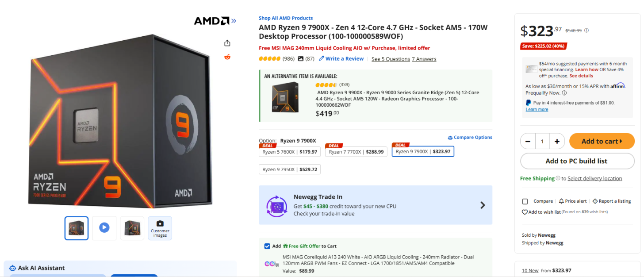Check the Compare checkbox
Viewport: 644px width, 277px height.
tap(525, 201)
